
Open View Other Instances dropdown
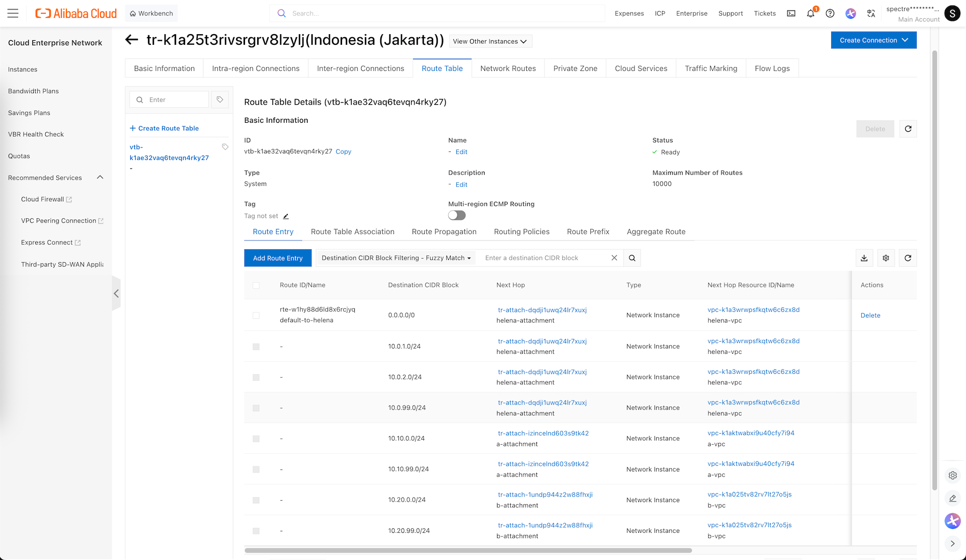coord(490,41)
